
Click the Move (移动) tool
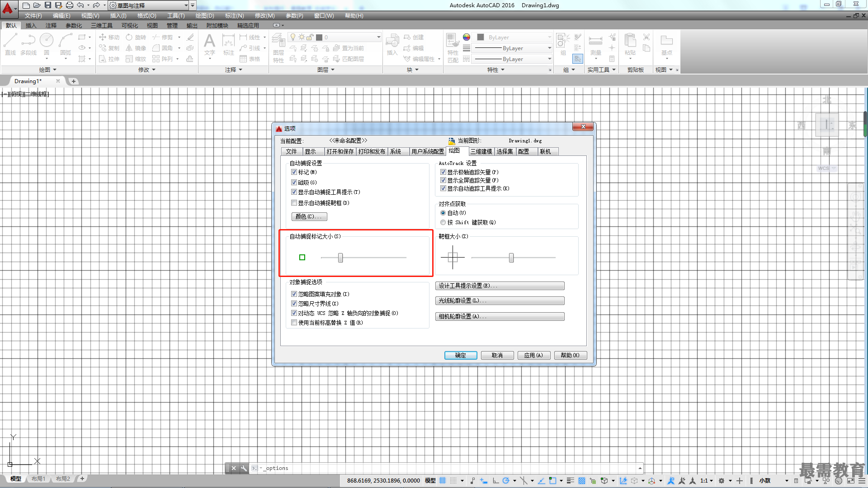coord(109,37)
